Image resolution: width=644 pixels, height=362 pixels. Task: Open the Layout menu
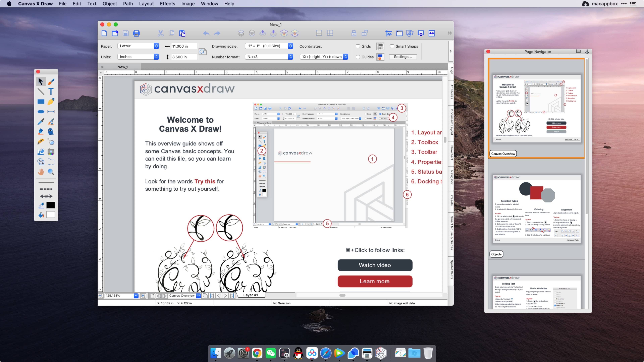pyautogui.click(x=146, y=4)
